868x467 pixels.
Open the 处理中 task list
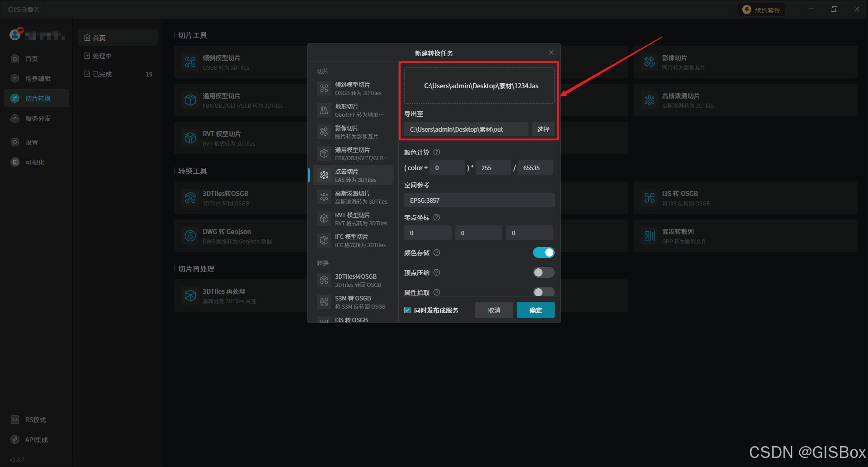(x=118, y=56)
